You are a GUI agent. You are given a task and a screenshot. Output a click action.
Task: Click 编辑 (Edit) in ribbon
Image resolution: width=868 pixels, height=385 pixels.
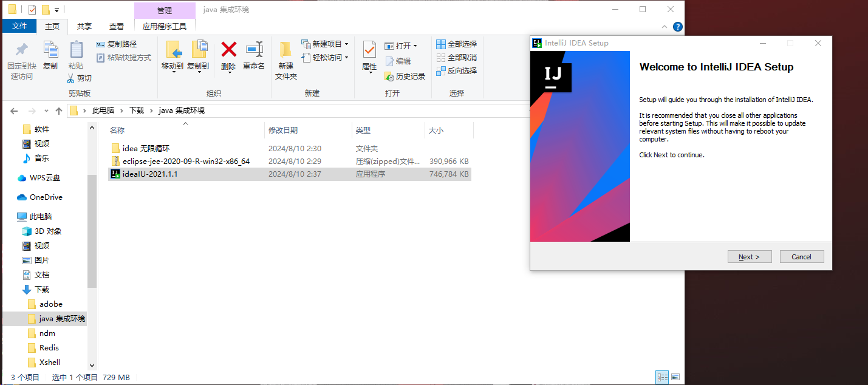398,61
